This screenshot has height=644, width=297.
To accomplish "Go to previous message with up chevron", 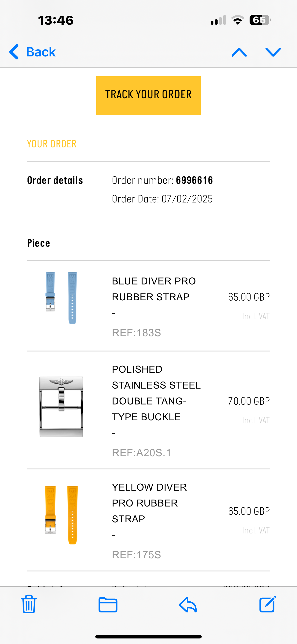I will (239, 52).
